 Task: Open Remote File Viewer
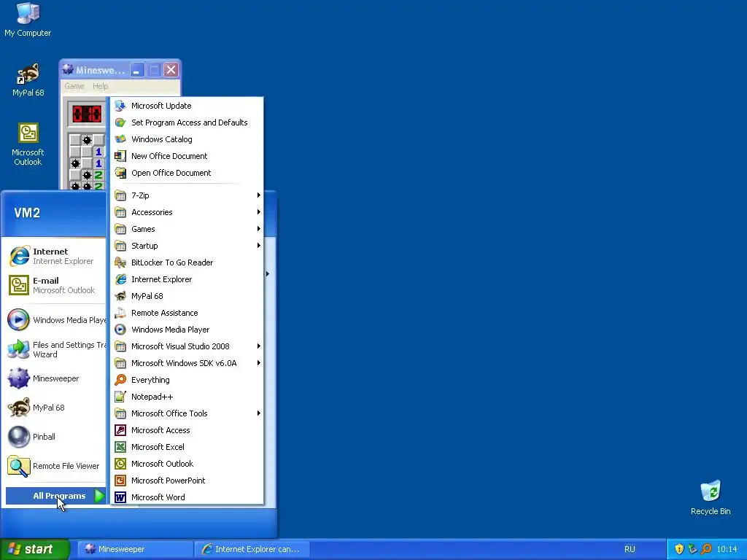click(55, 466)
